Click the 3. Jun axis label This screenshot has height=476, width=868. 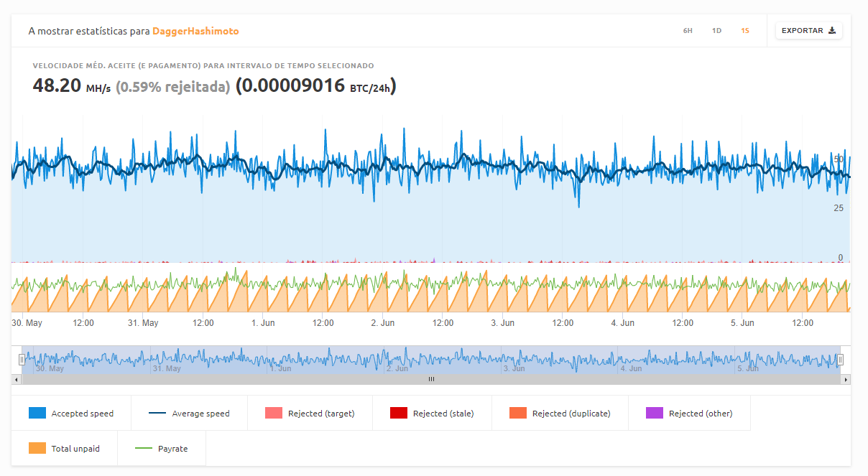(503, 323)
